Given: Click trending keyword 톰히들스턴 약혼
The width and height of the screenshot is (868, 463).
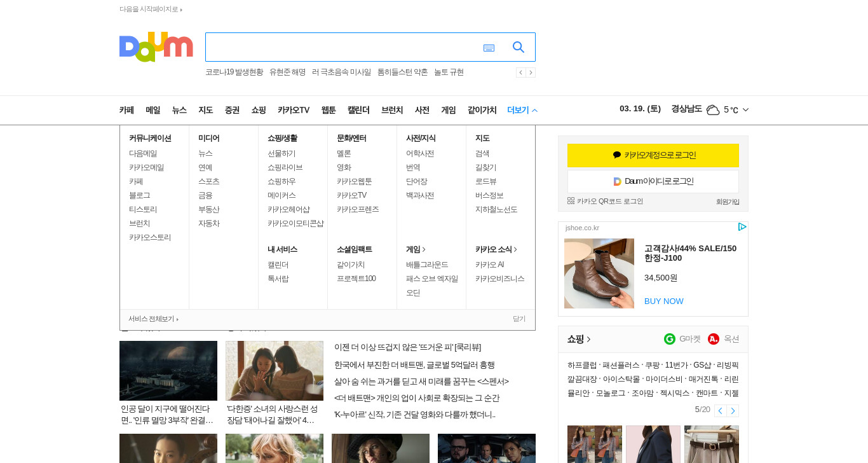Looking at the screenshot, I should pyautogui.click(x=402, y=73).
